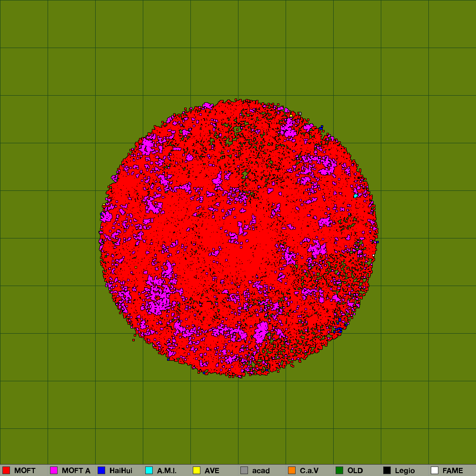Click the blue HaiHui legend swatch

101,470
